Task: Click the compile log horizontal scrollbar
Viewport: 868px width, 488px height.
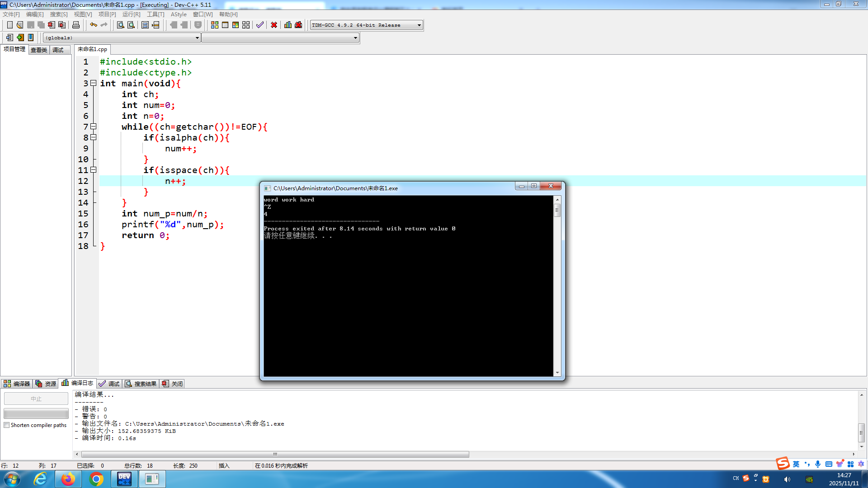Action: (275, 454)
